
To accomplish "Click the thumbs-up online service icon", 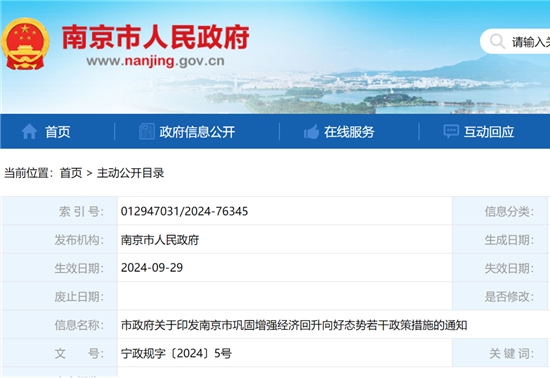I will (x=311, y=132).
